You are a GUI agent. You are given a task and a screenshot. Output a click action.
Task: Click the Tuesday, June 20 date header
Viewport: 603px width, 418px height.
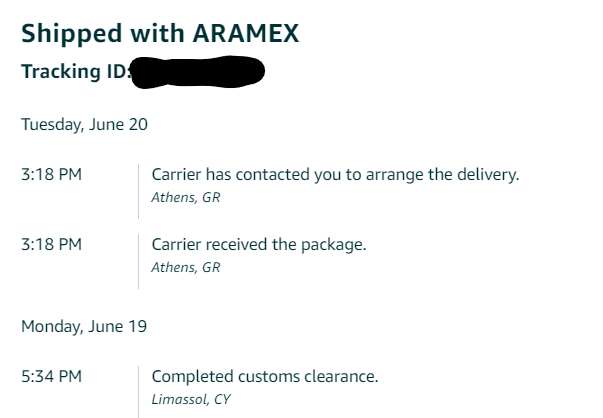click(x=84, y=125)
